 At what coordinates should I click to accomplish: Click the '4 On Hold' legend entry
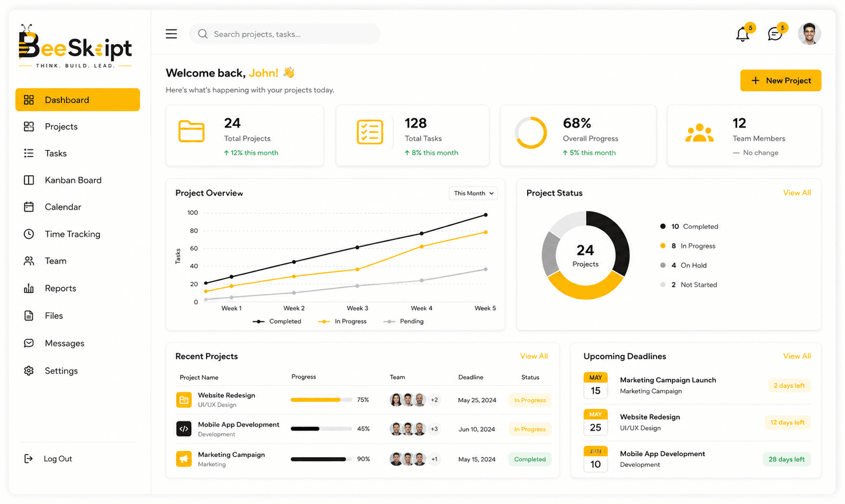pyautogui.click(x=683, y=265)
